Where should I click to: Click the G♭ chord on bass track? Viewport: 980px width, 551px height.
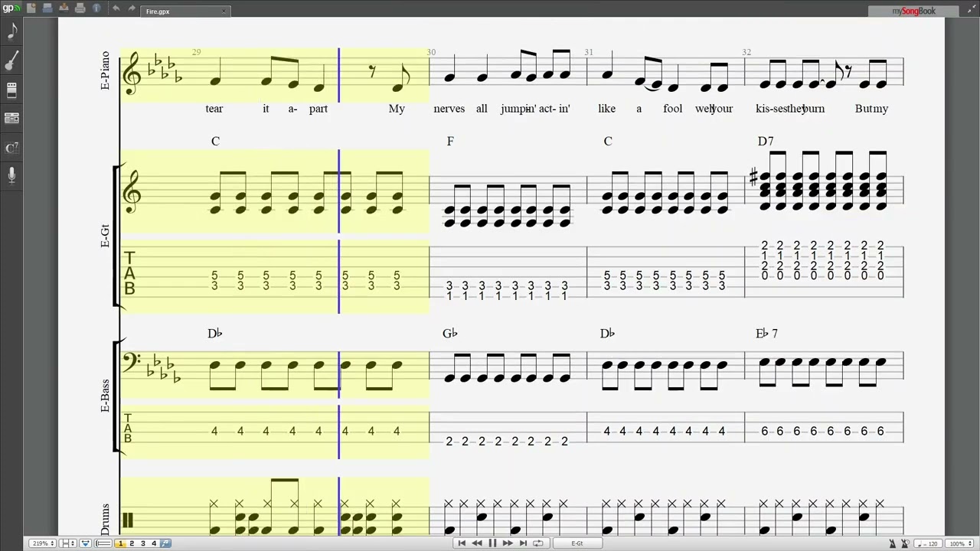click(450, 333)
